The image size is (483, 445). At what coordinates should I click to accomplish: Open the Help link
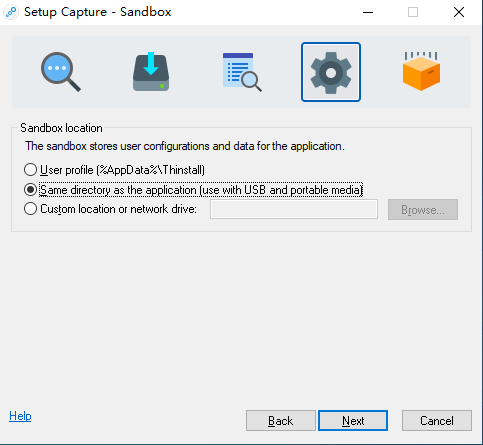pyautogui.click(x=20, y=416)
